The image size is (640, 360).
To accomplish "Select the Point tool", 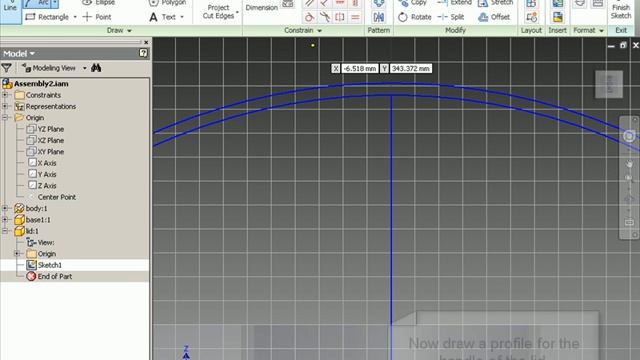I will (x=97, y=17).
